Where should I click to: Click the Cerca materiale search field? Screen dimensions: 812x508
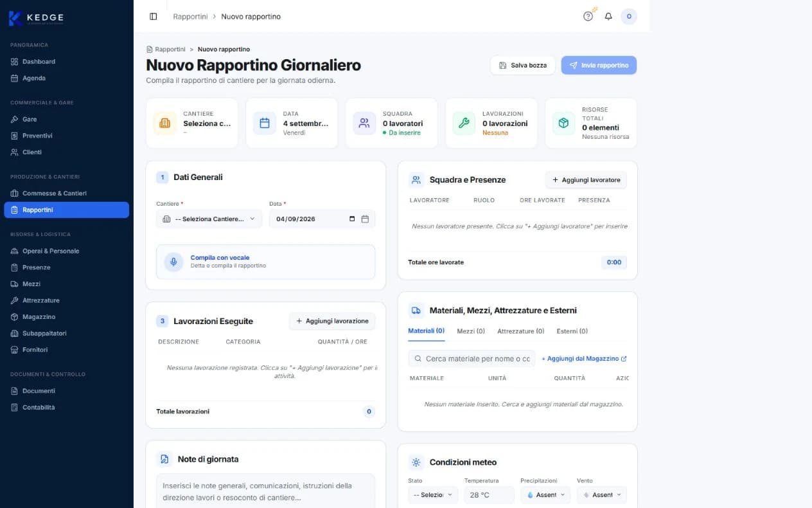[x=472, y=359]
